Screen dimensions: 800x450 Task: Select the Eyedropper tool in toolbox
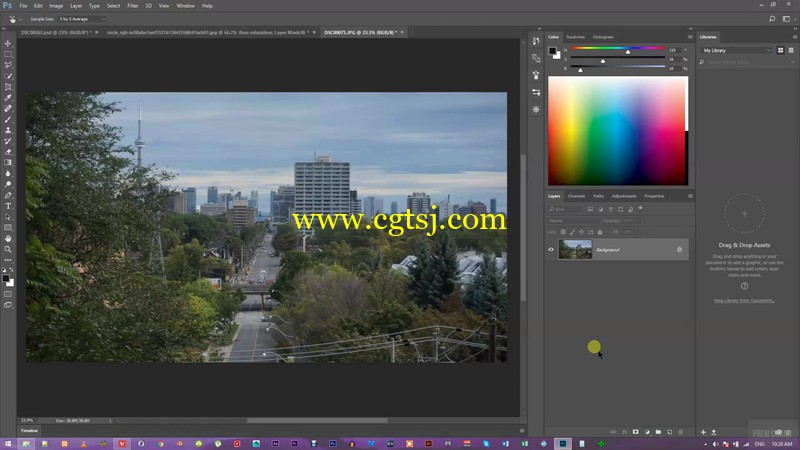[x=8, y=97]
